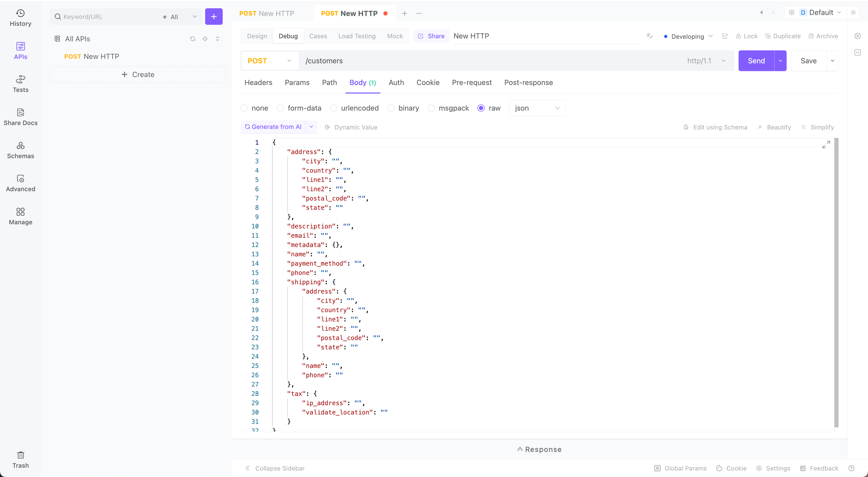Screen dimensions: 868x477
Task: Open the Generate from AI dropdown arrow
Action: 311,127
